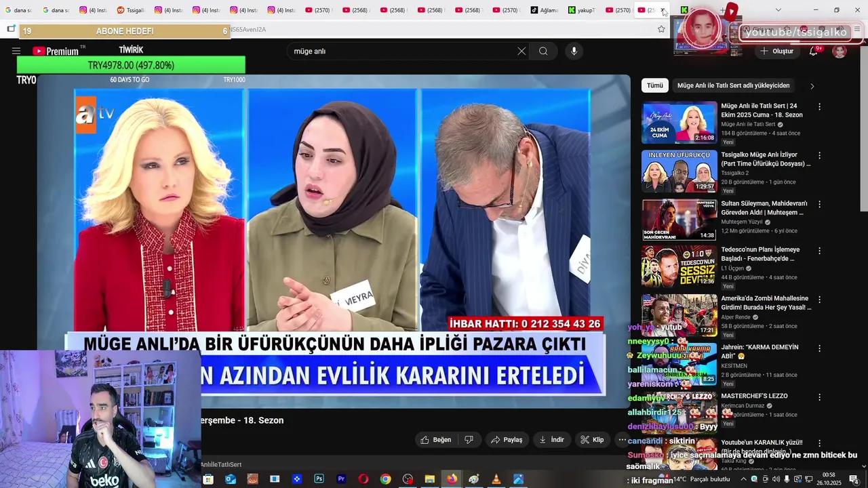
Task: Open Outlook from the taskbar
Action: [231, 479]
